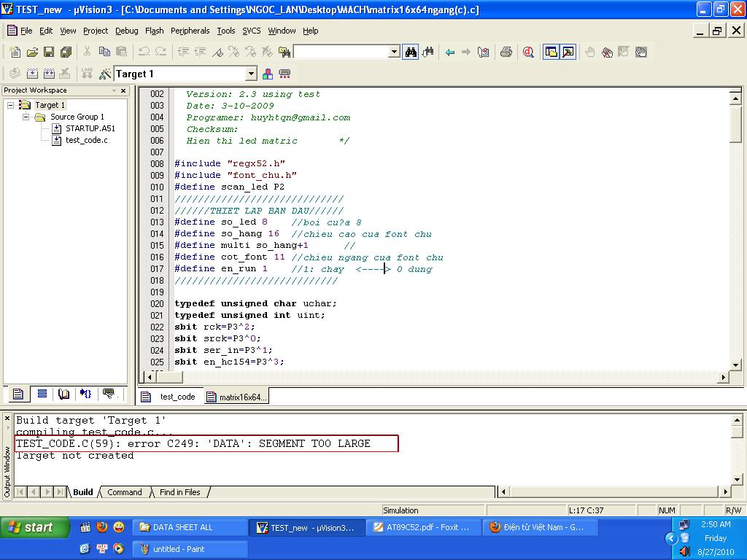Click the binoculars Find icon
The width and height of the screenshot is (747, 560).
tap(411, 52)
